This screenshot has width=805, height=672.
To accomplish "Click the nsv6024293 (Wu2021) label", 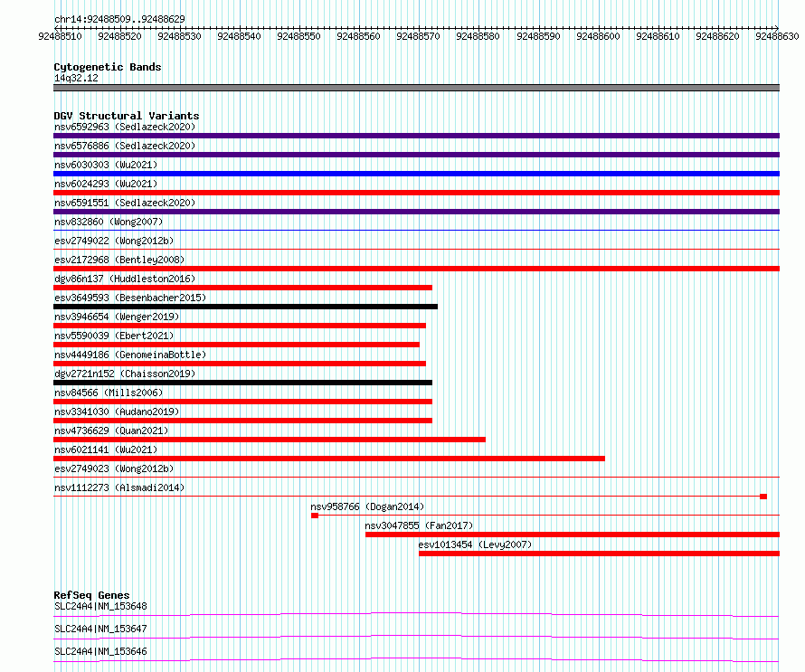I will click(x=106, y=184).
